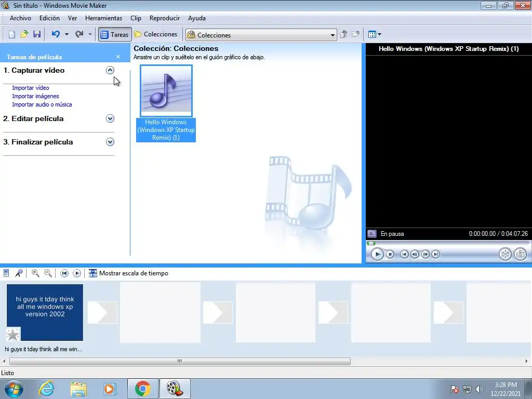Image resolution: width=532 pixels, height=399 pixels.
Task: Undo the last action
Action: (56, 34)
